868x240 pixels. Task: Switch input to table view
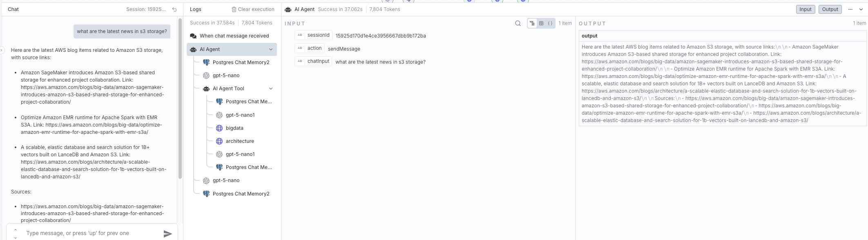pos(541,23)
